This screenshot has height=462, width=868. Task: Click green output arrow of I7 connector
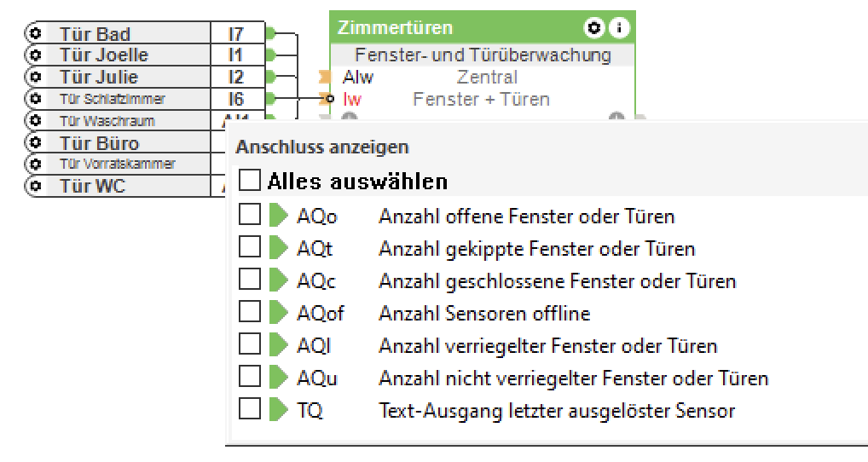coord(270,34)
